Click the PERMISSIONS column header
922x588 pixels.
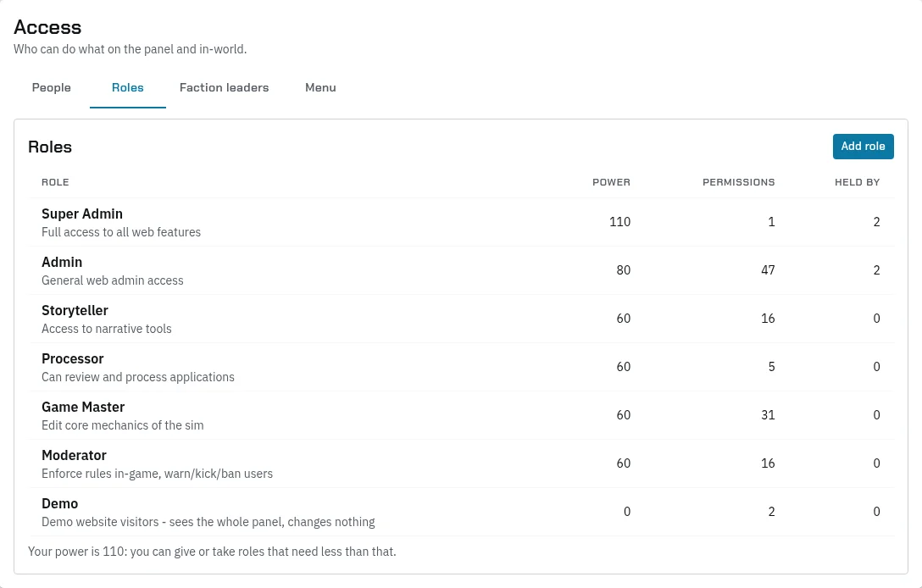pyautogui.click(x=739, y=182)
